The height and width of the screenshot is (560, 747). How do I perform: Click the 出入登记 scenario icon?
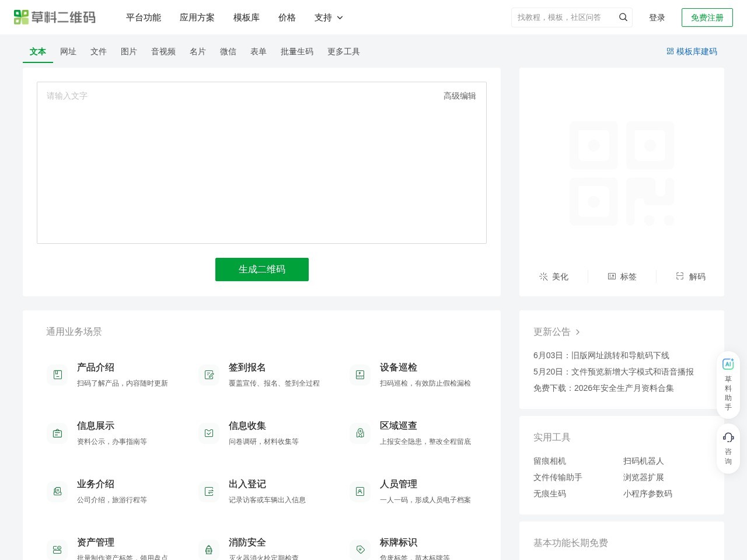coord(209,492)
